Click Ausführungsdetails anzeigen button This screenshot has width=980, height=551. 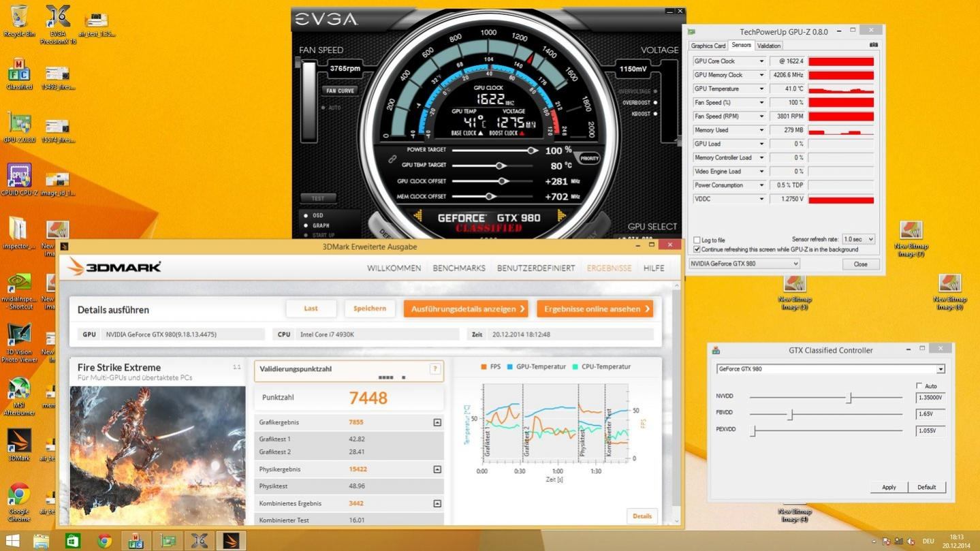pos(467,309)
